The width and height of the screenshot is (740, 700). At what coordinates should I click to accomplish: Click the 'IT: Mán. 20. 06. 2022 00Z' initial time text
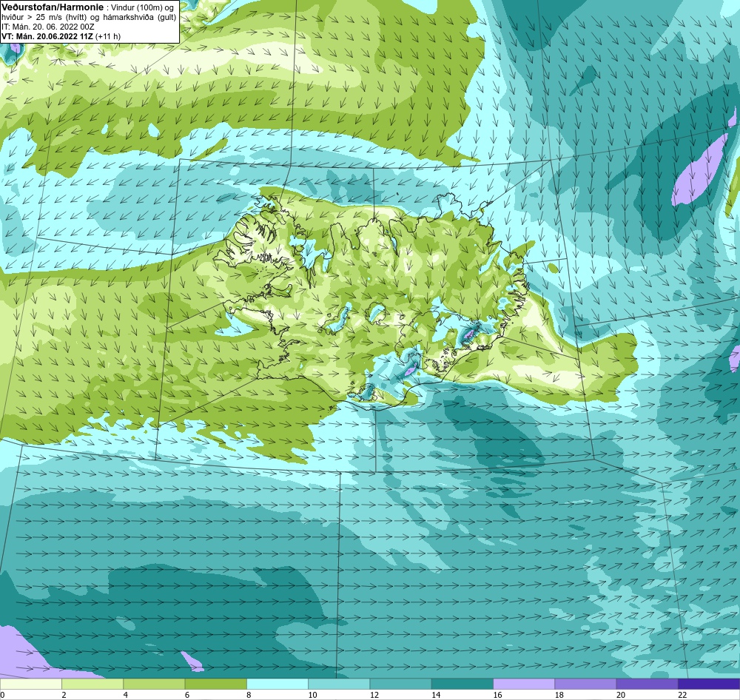(x=47, y=27)
